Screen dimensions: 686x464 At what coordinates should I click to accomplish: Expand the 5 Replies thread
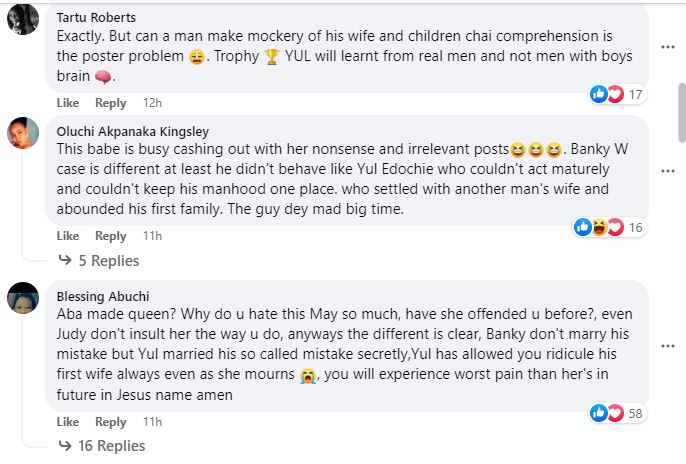(x=107, y=261)
